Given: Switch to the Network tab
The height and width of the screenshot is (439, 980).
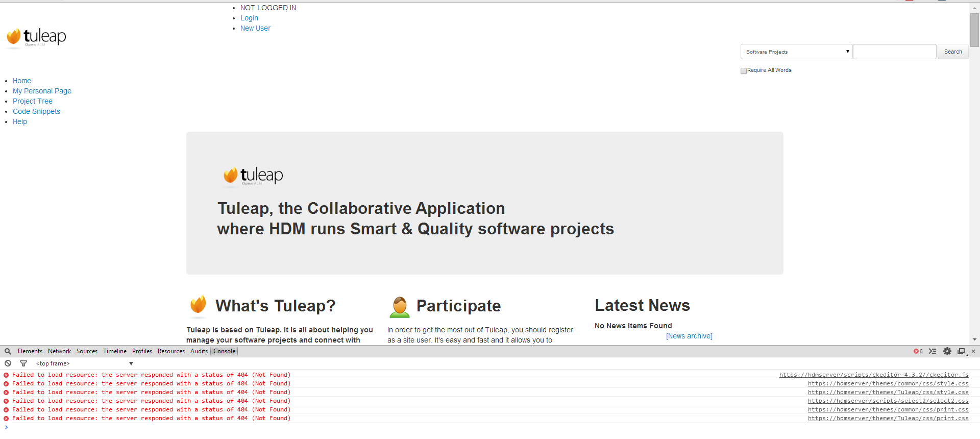Looking at the screenshot, I should click(x=60, y=351).
